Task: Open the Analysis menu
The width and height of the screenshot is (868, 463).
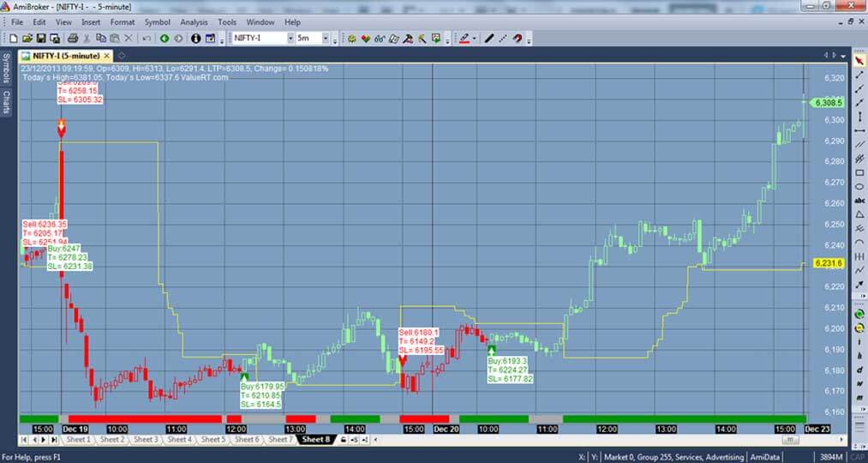Action: [194, 22]
